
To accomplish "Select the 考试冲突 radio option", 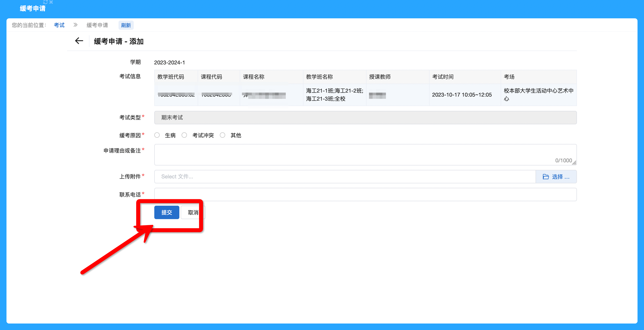I will pos(184,135).
